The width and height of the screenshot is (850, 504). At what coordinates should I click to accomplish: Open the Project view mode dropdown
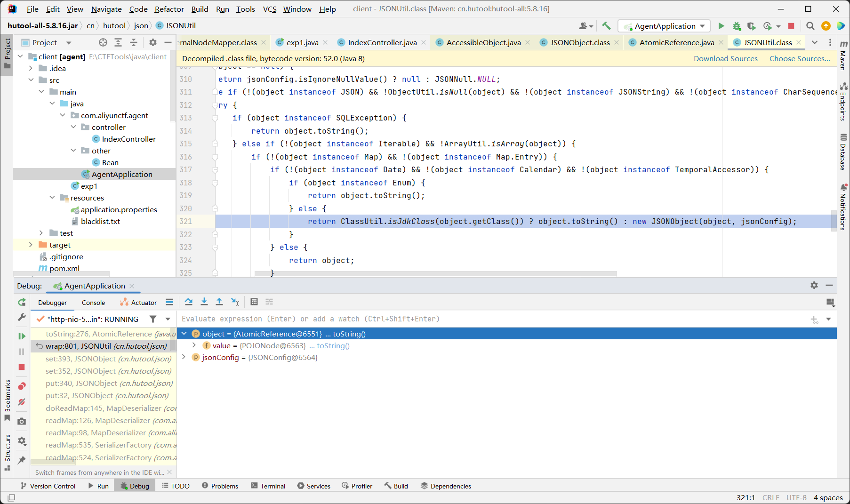click(x=69, y=42)
